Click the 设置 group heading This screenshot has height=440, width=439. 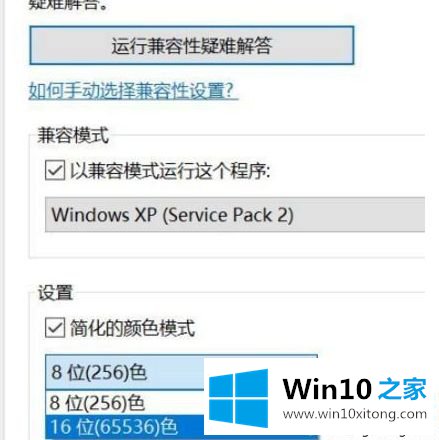(55, 293)
